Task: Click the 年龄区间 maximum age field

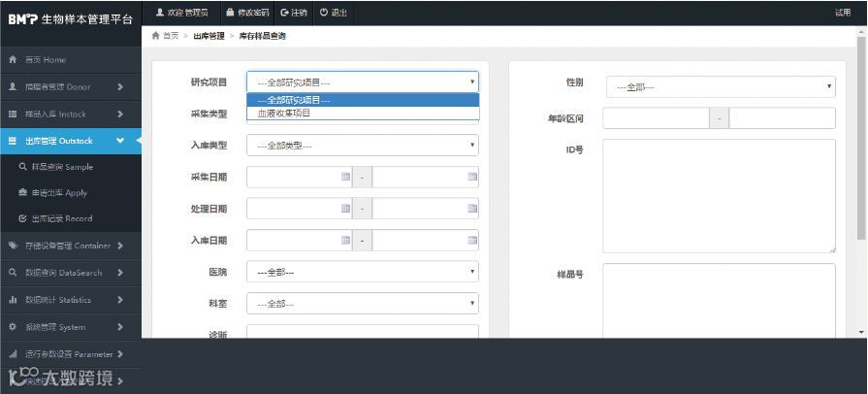Action: coord(783,118)
